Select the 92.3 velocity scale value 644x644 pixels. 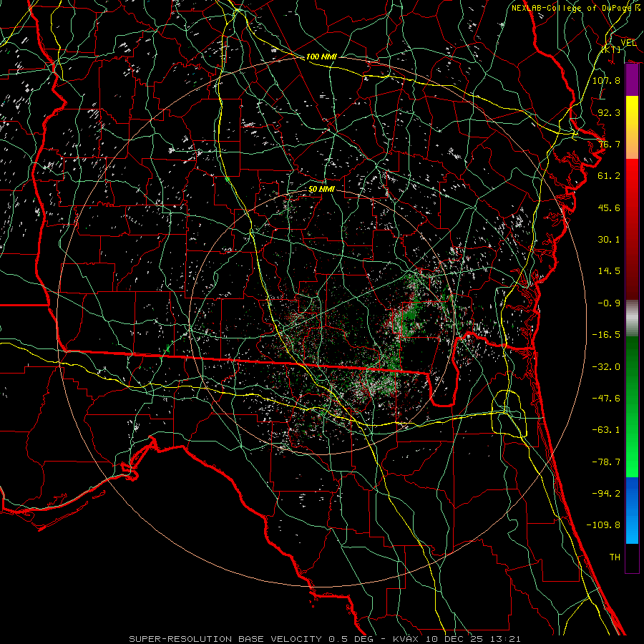click(x=609, y=112)
